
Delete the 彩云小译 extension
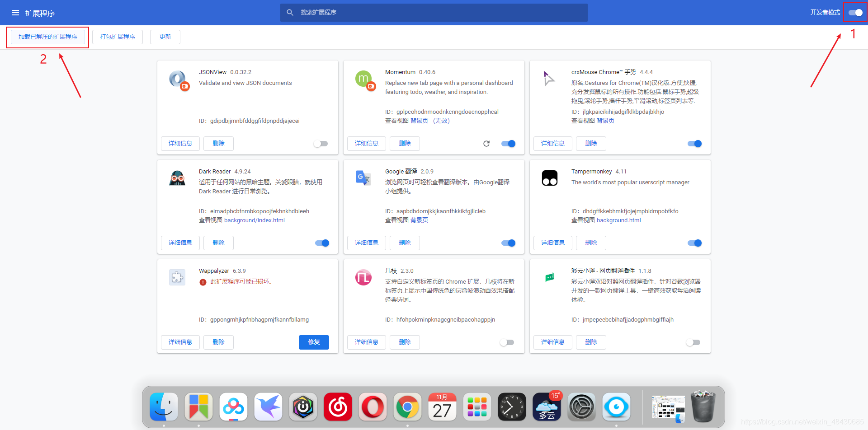(x=591, y=342)
